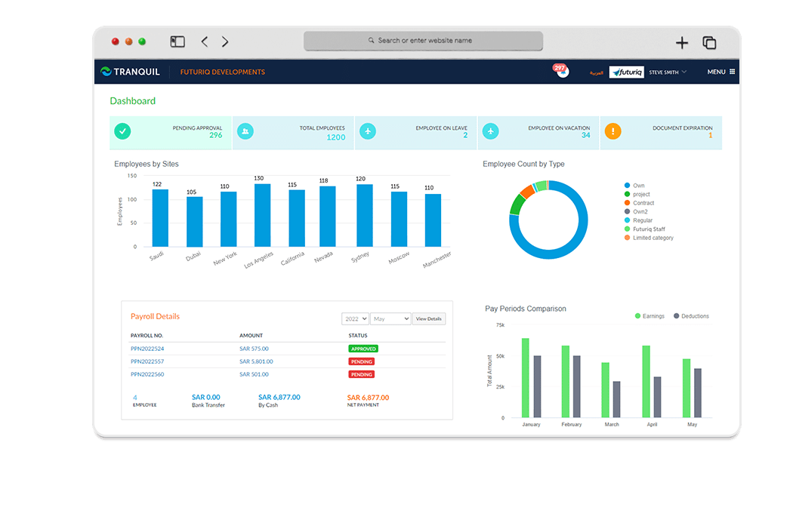
Task: Open the May month dropdown
Action: (390, 318)
